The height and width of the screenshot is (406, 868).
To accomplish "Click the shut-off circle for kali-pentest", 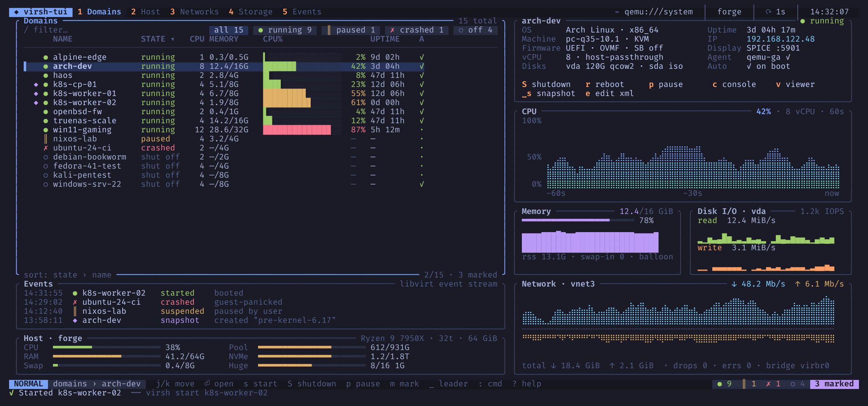I will point(46,175).
